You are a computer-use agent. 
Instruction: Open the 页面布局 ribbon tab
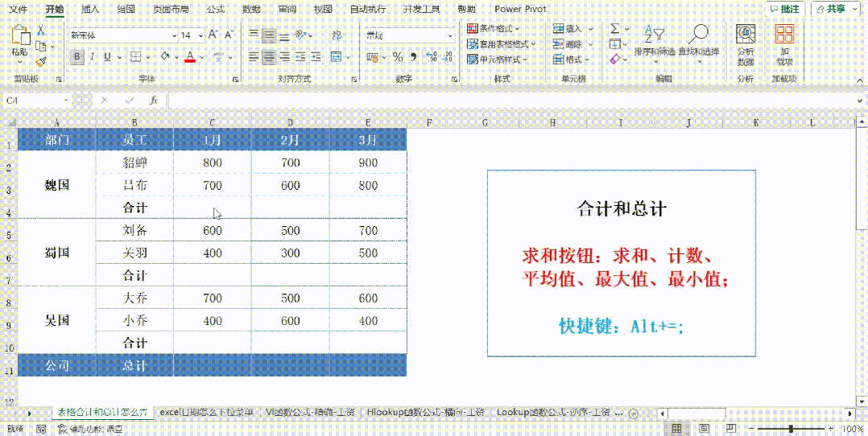[x=170, y=9]
